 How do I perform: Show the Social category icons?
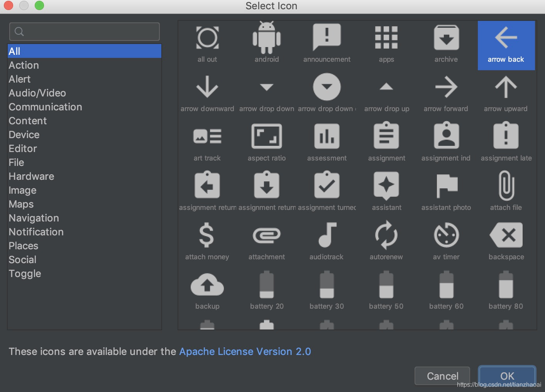84,260
